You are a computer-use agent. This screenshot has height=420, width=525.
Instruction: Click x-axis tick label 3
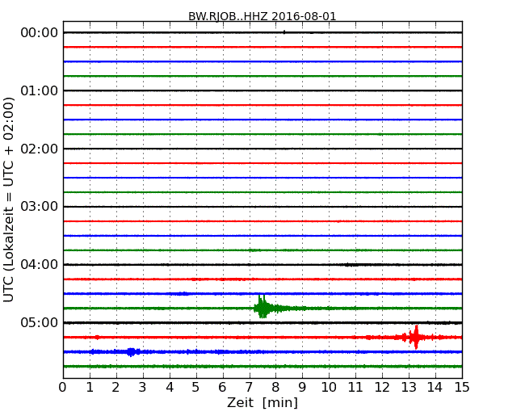(143, 388)
